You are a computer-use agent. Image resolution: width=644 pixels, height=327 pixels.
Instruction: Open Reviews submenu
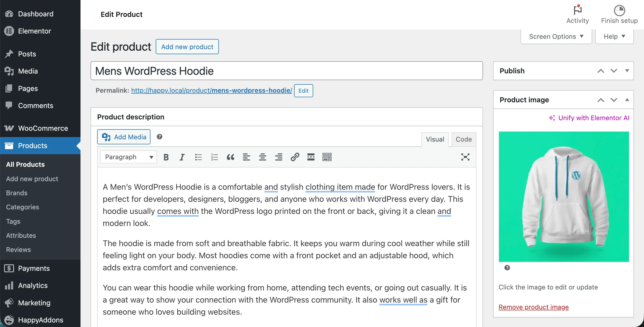(18, 250)
